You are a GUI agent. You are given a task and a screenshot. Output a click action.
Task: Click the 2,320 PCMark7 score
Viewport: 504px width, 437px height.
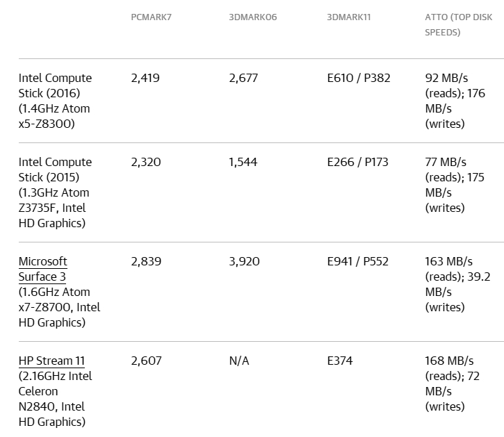[146, 162]
